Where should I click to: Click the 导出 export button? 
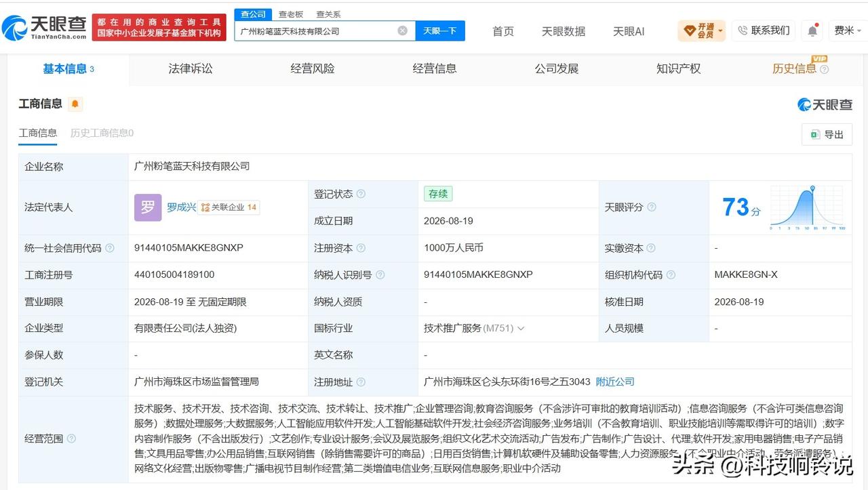pos(827,134)
